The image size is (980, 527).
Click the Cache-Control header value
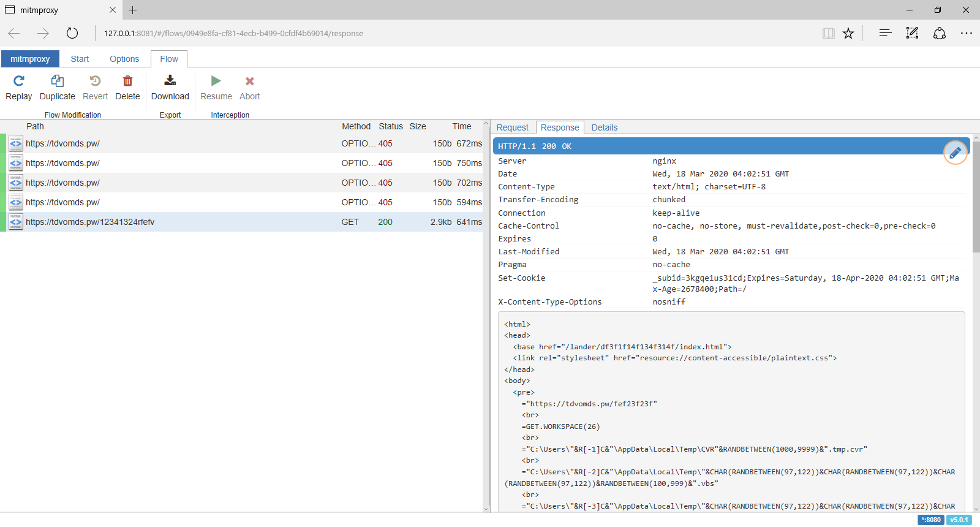pos(794,226)
